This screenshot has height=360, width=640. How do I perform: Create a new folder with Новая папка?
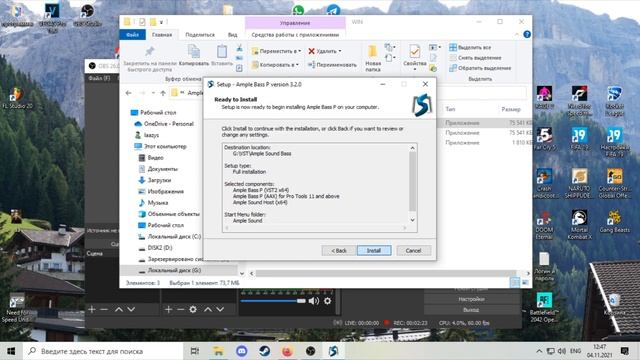(373, 58)
